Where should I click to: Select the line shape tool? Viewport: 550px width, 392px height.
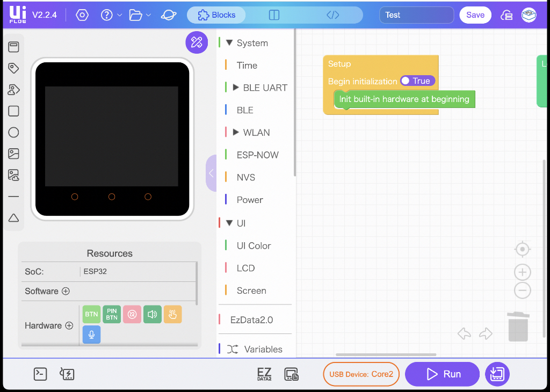13,197
